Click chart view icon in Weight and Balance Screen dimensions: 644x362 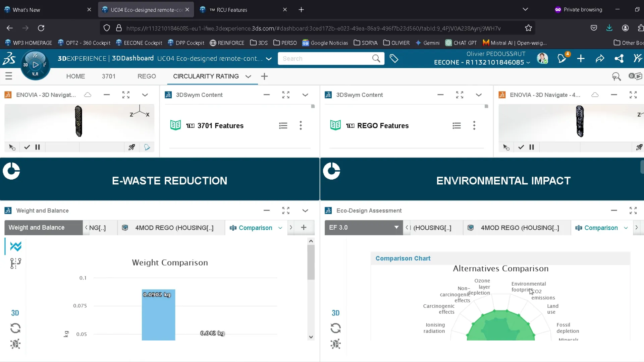15,246
